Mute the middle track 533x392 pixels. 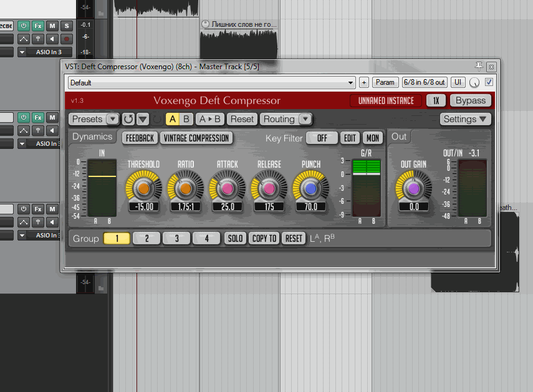point(52,118)
